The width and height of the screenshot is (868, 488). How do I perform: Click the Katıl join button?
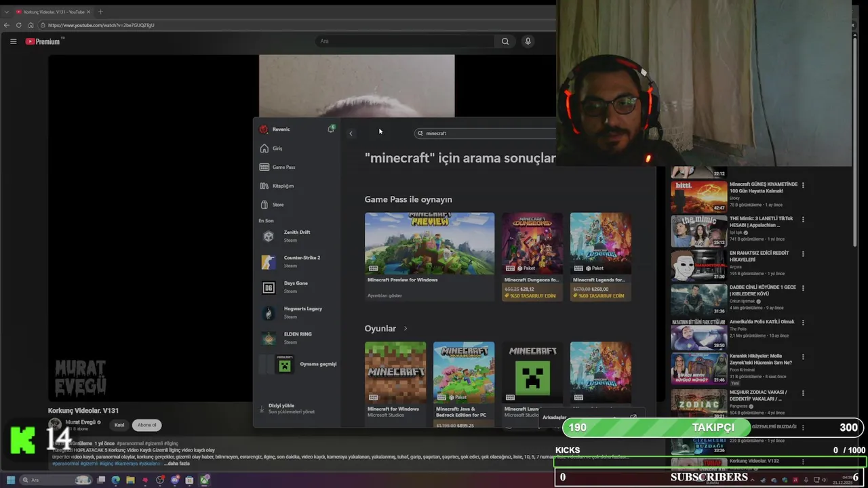119,425
